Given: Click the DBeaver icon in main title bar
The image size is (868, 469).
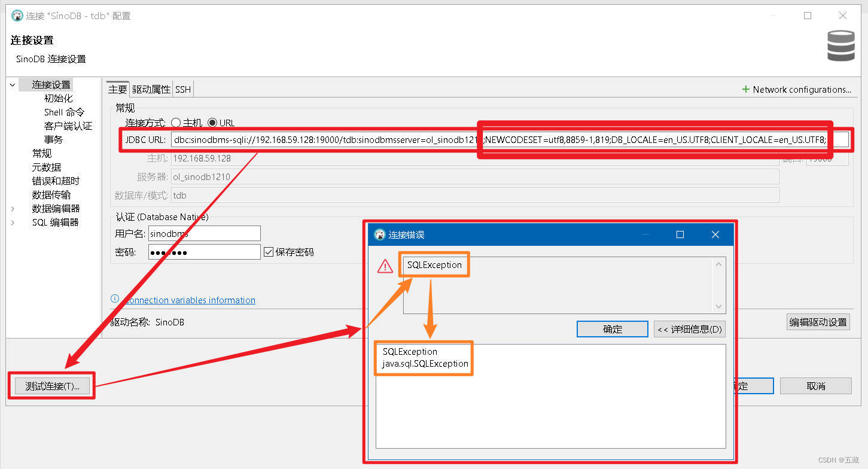Looking at the screenshot, I should (x=17, y=16).
